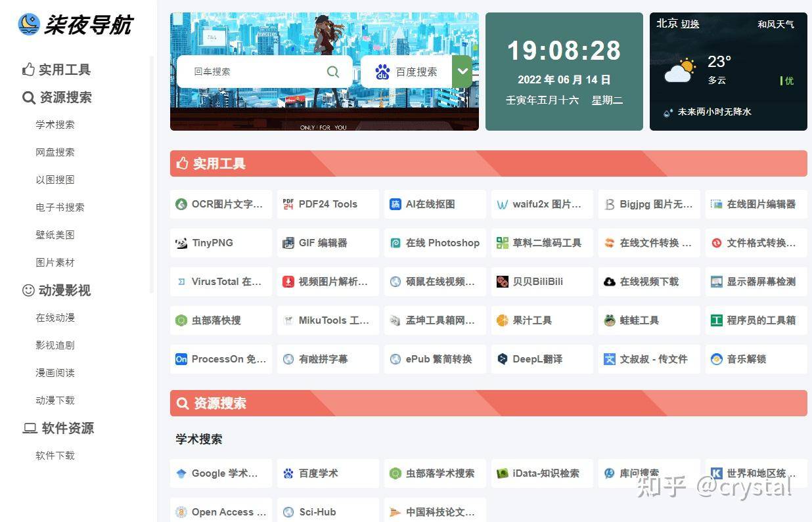The image size is (812, 522).
Task: Select 图片素材 in the sidebar
Action: (55, 263)
